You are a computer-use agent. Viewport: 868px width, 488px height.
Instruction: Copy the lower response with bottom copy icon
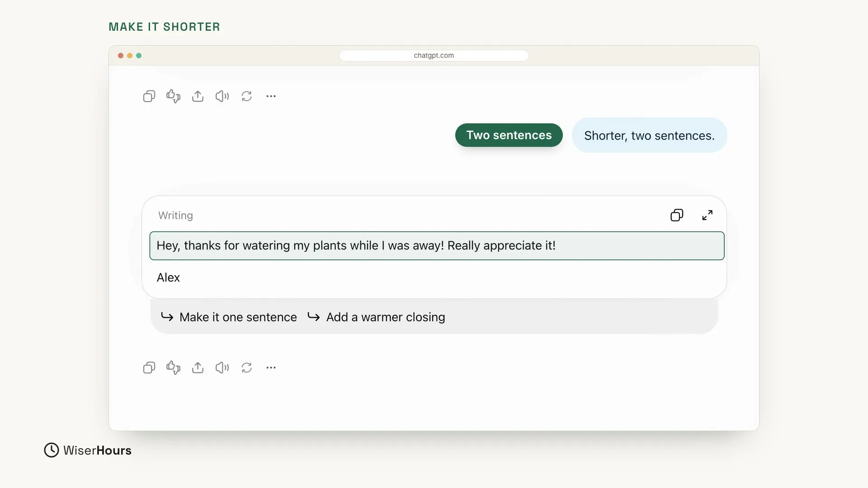point(149,368)
